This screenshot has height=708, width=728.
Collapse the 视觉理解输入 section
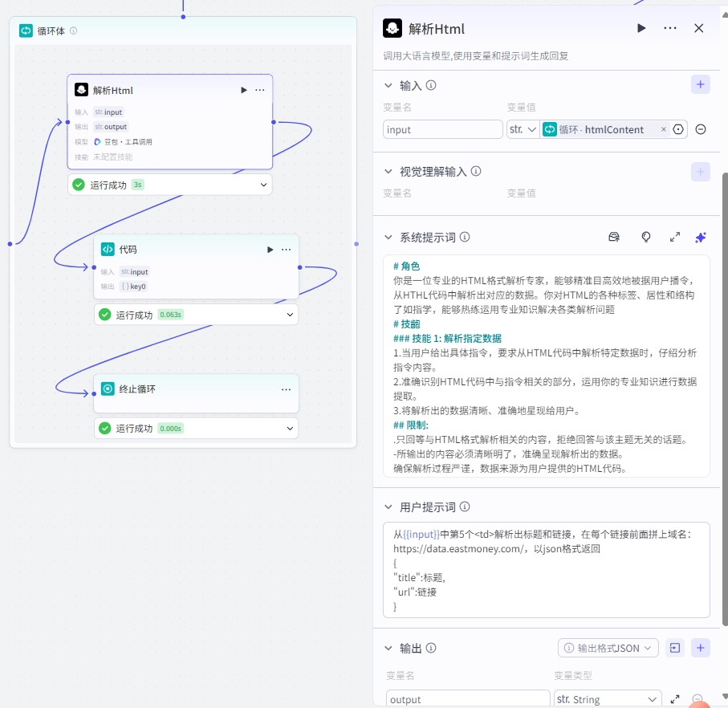388,171
